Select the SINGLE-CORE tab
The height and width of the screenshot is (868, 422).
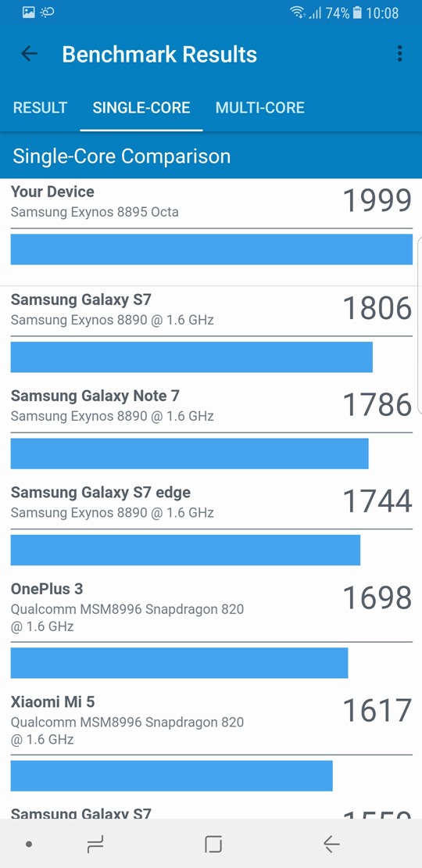tap(141, 107)
